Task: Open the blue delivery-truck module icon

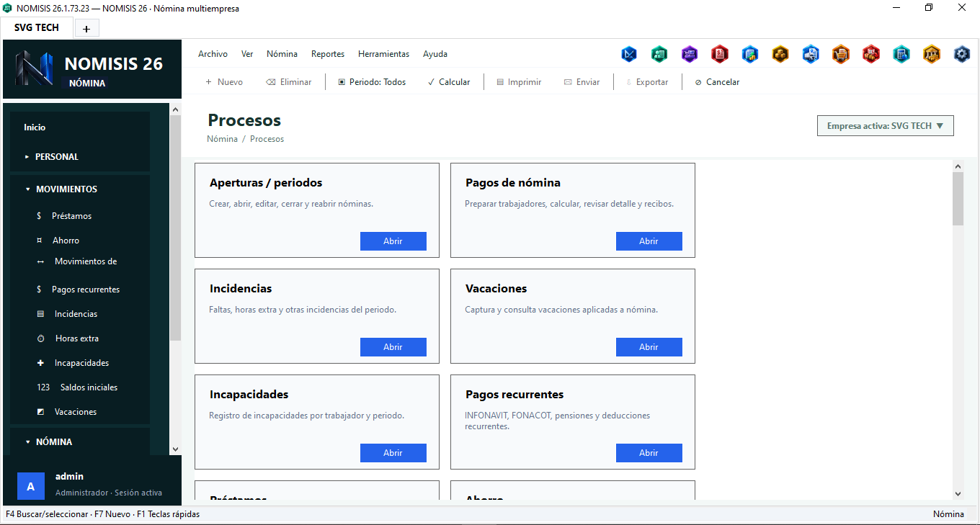Action: (x=811, y=54)
